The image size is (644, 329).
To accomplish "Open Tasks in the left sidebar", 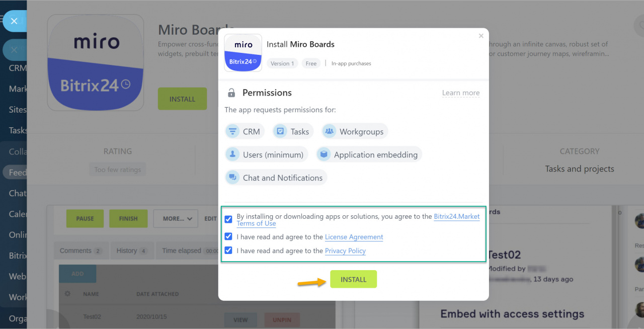I will click(x=18, y=130).
